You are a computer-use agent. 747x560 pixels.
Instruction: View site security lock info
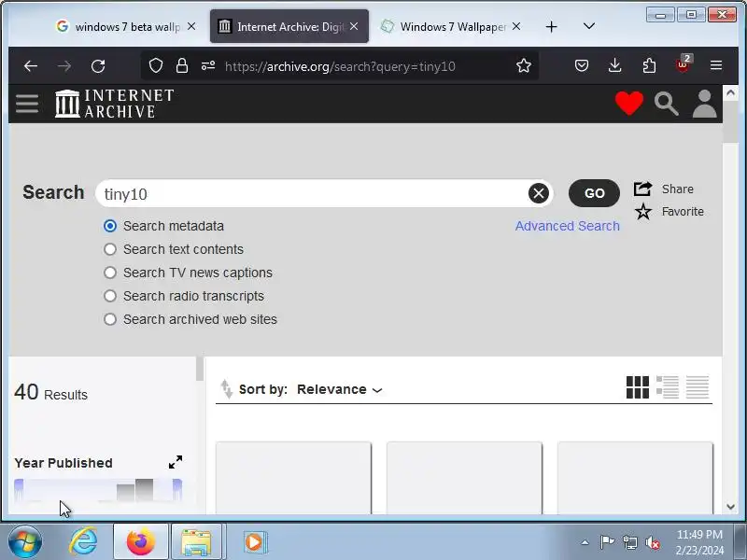181,65
